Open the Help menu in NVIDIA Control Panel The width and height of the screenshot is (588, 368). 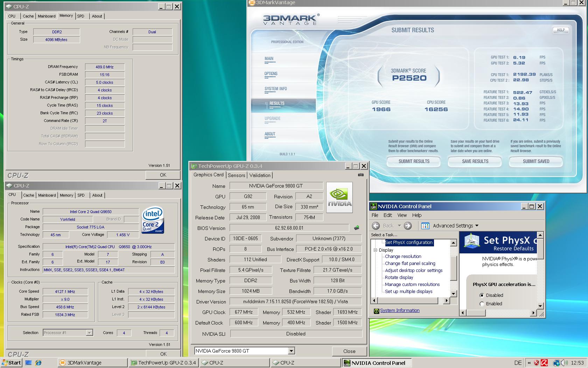click(x=417, y=215)
